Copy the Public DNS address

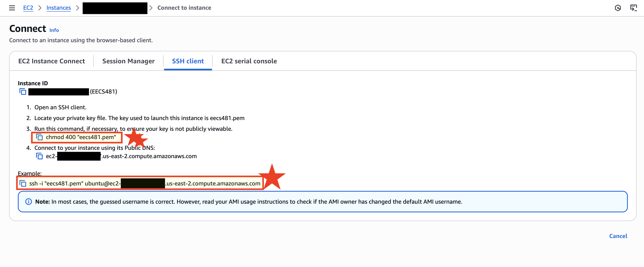tap(39, 156)
